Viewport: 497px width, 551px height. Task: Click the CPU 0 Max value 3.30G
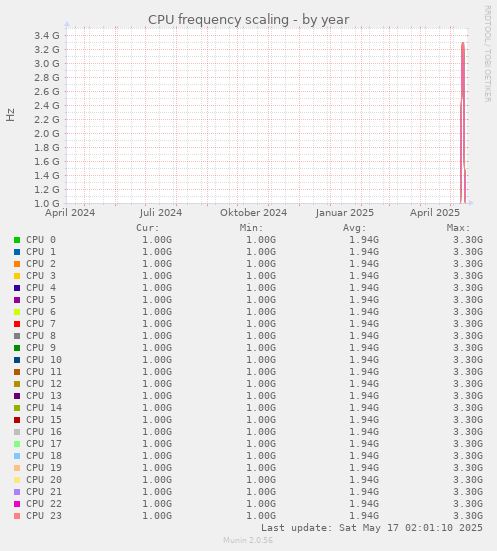click(468, 240)
